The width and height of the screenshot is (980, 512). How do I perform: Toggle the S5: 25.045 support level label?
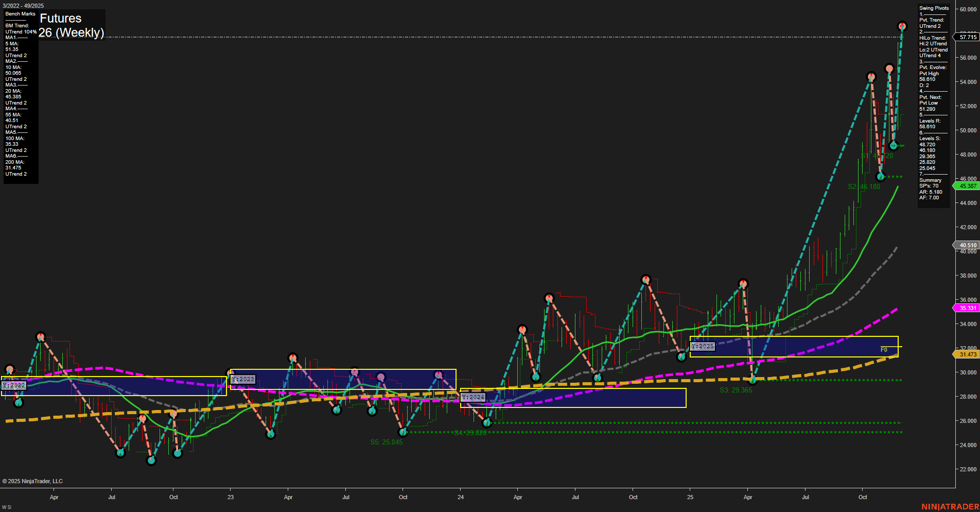pos(387,441)
